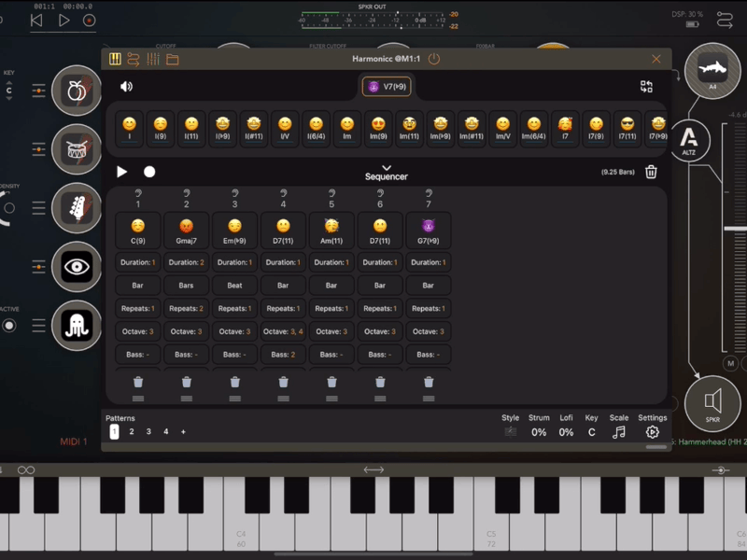This screenshot has width=747, height=560.
Task: Switch to pattern 2 in the Patterns bar
Action: click(x=130, y=432)
